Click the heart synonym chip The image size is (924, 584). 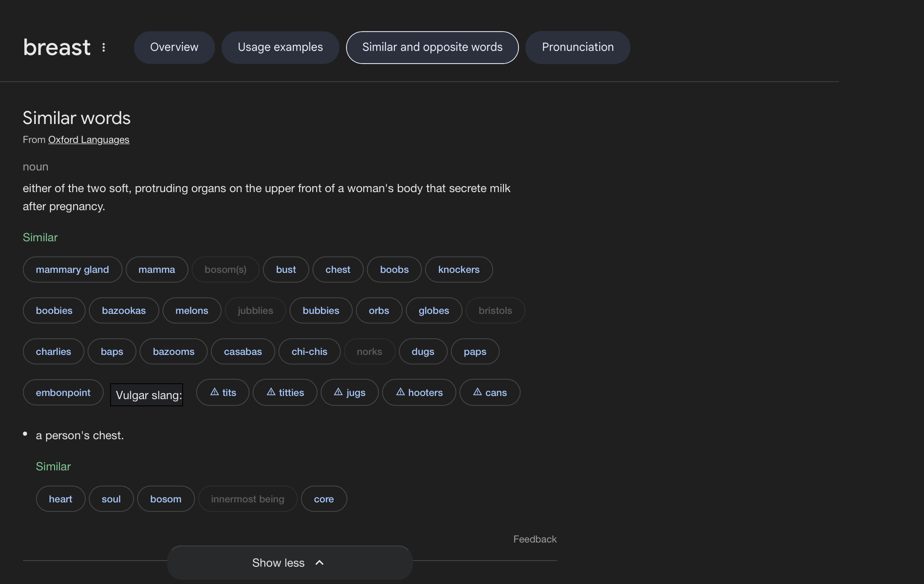pos(60,499)
